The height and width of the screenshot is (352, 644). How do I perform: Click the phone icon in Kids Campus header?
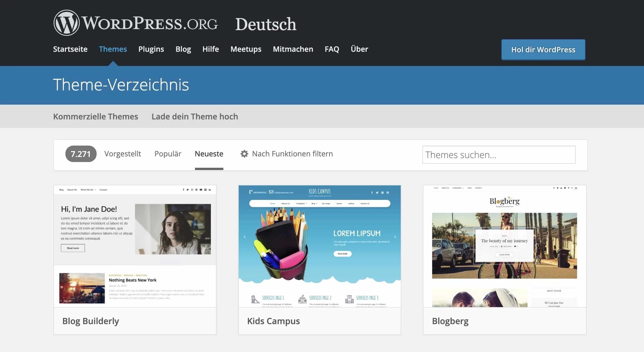point(250,192)
